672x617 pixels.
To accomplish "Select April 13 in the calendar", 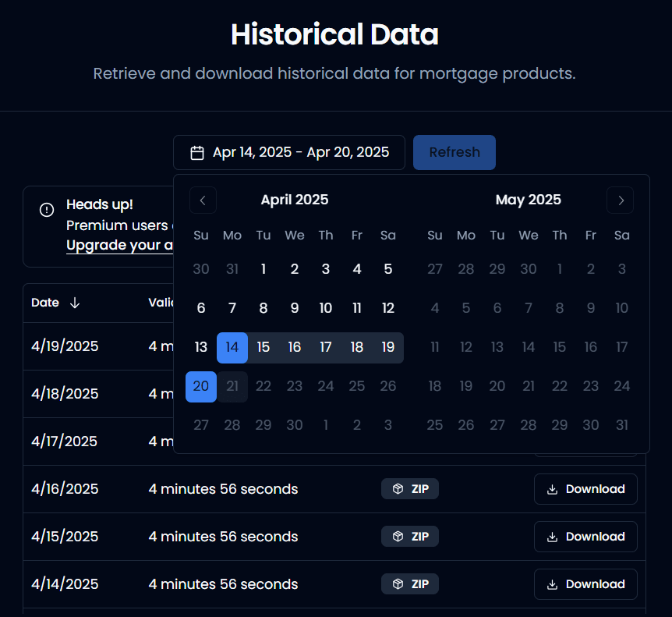I will point(201,347).
